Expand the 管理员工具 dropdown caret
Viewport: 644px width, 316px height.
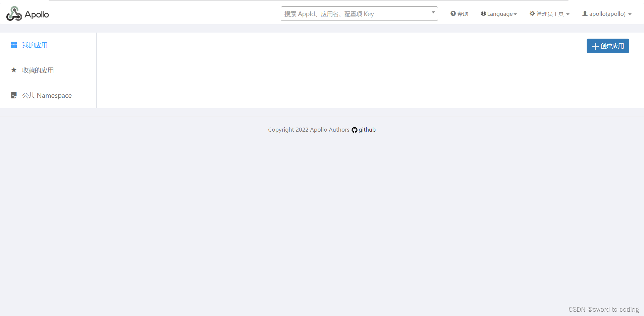click(568, 14)
